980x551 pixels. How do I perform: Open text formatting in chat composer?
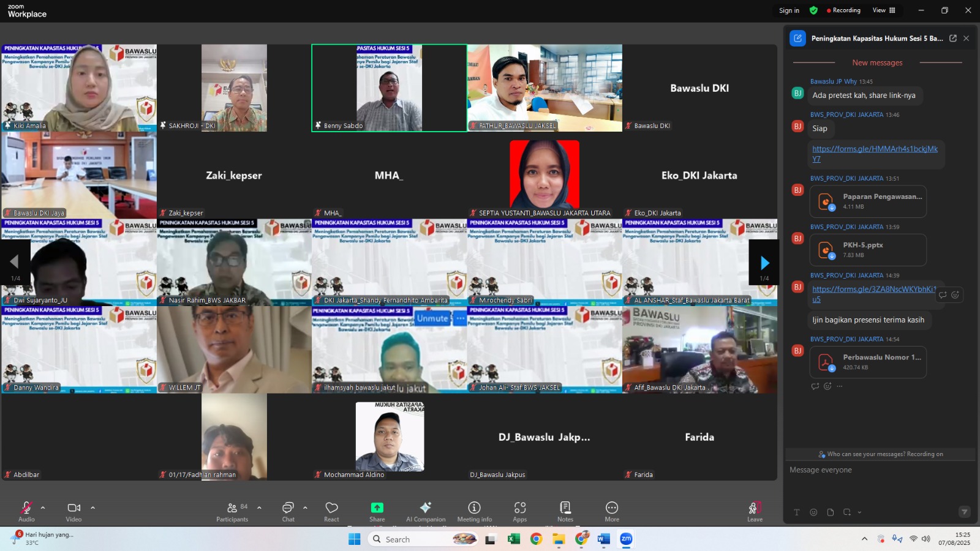(x=796, y=512)
